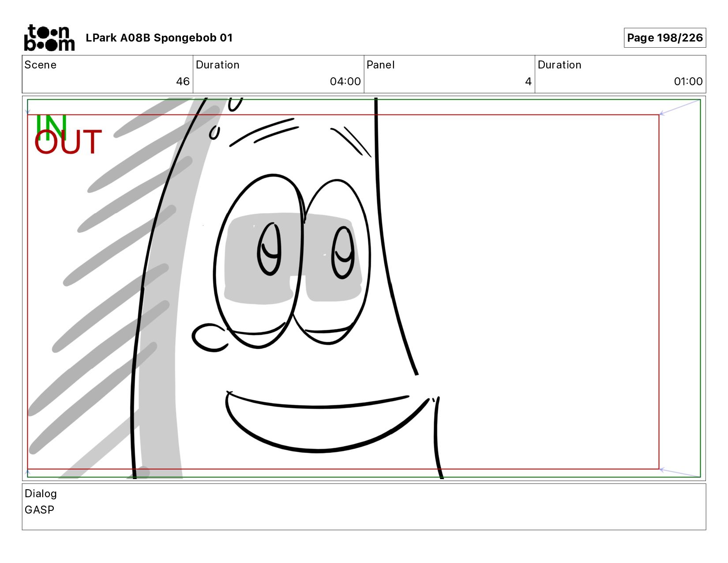
Task: Click the 'Scene' header label
Action: coord(41,65)
